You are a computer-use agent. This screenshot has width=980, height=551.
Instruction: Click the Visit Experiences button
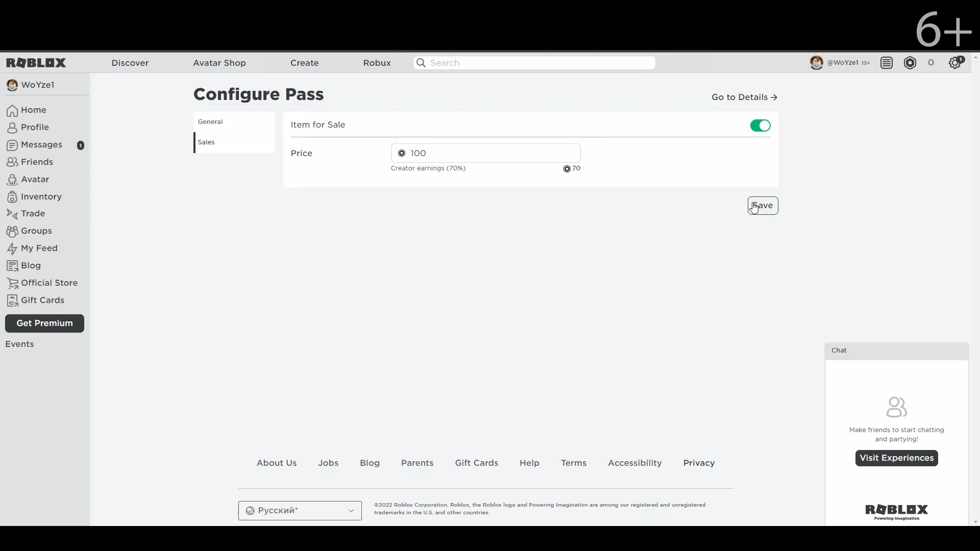click(x=896, y=458)
